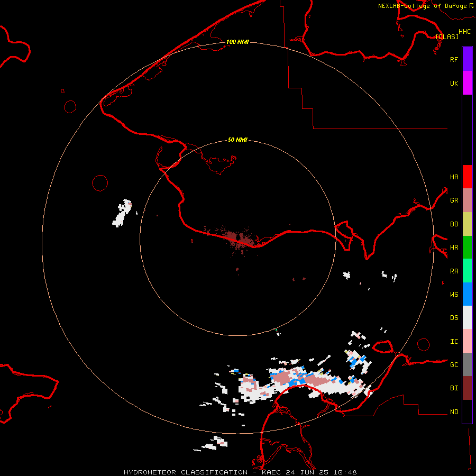Click the WS blue legend swatch
Image resolution: width=476 pixels, height=476 pixels.
pos(467,294)
